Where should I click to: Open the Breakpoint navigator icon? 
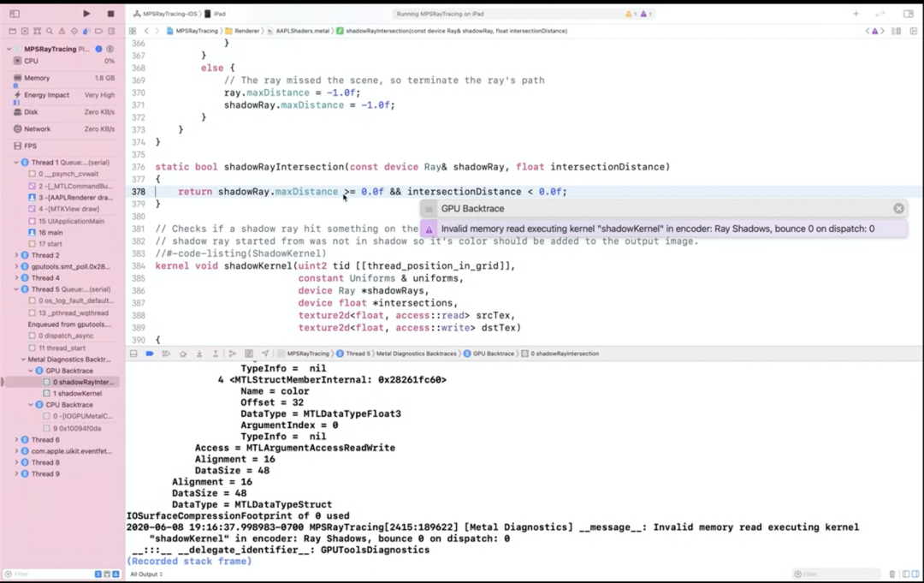[99, 31]
